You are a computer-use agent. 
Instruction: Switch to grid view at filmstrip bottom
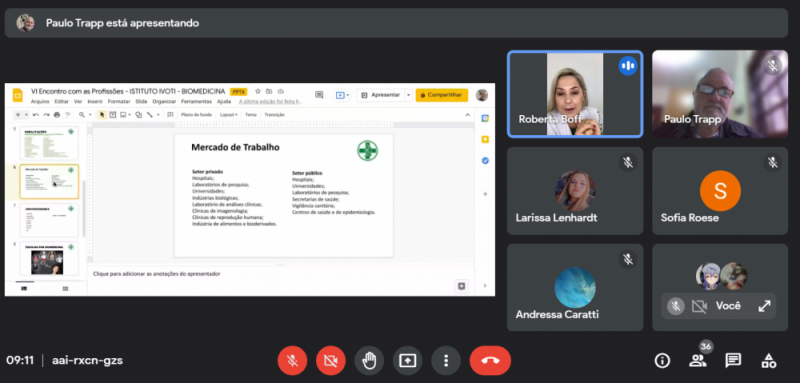65,289
